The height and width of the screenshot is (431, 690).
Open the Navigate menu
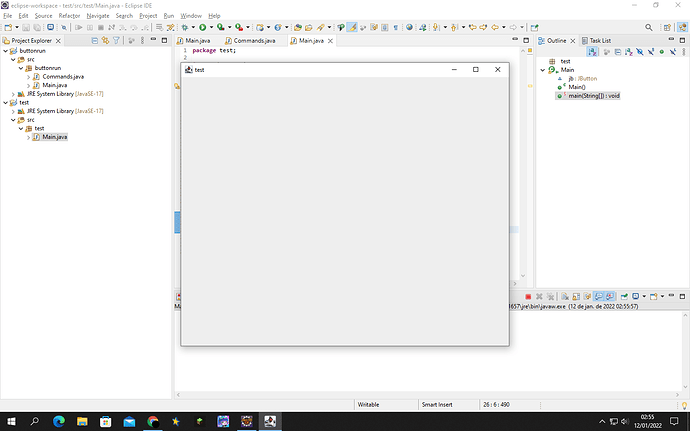98,16
